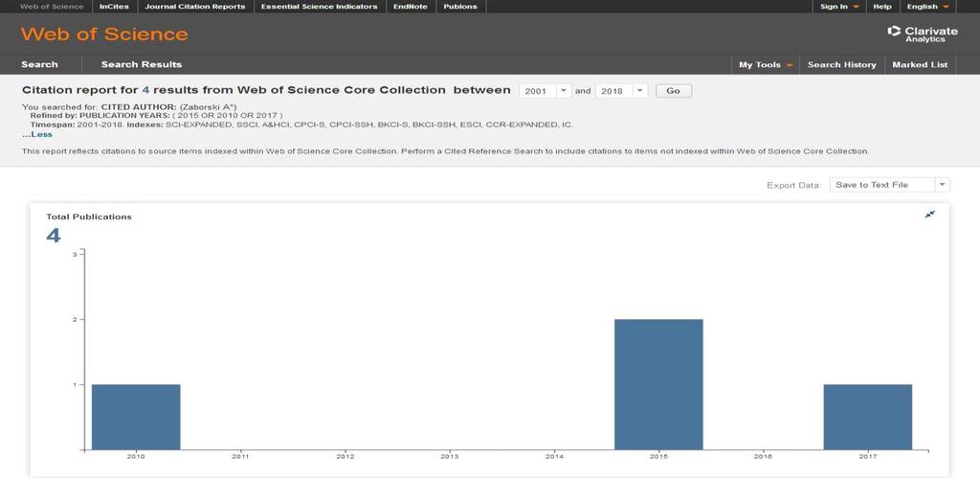Switch to the InCites top tab

point(114,7)
